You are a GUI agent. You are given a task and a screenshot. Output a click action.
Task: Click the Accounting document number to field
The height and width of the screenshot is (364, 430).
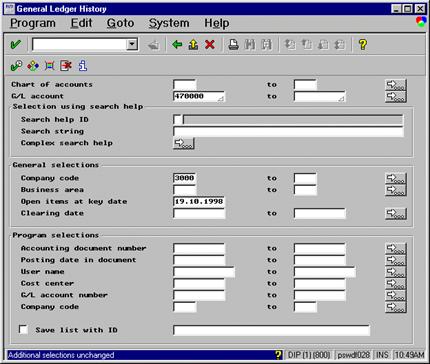click(320, 249)
